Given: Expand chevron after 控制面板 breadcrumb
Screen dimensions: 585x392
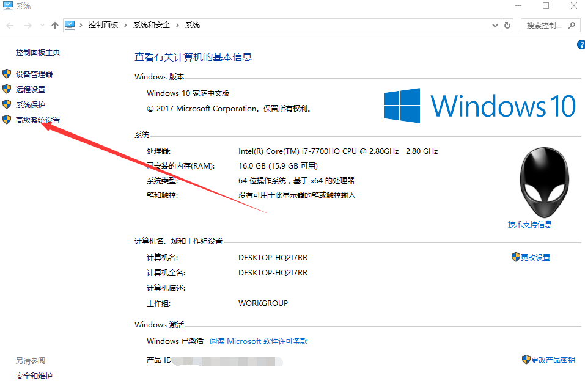Looking at the screenshot, I should pyautogui.click(x=125, y=25).
